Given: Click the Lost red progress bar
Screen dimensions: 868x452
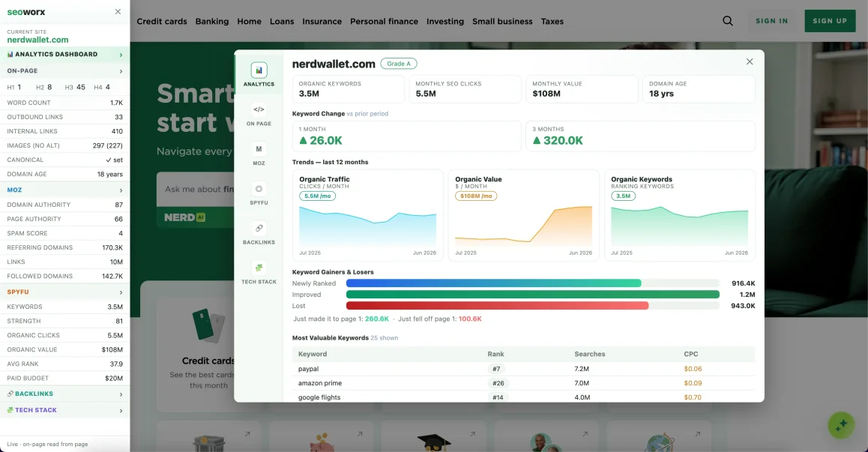Looking at the screenshot, I should (x=532, y=306).
